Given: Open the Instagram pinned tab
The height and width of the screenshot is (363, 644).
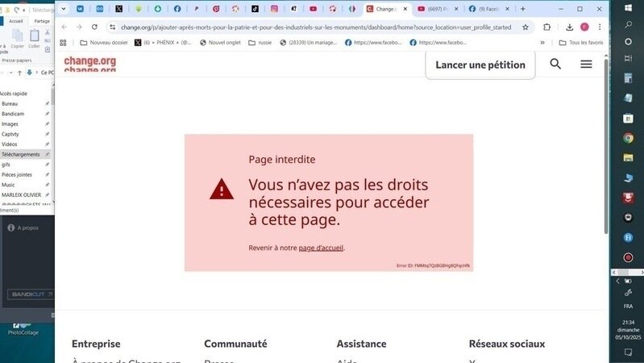Looking at the screenshot, I should coord(274,9).
